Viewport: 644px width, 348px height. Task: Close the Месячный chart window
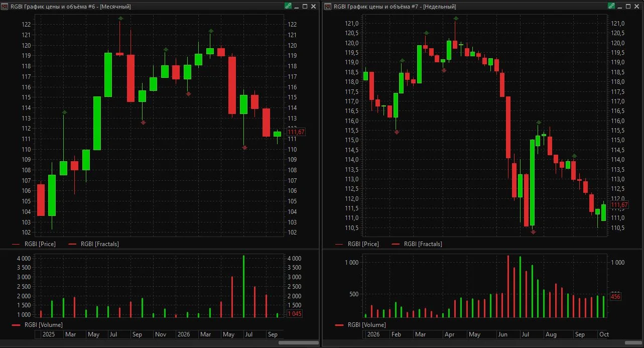[x=314, y=6]
